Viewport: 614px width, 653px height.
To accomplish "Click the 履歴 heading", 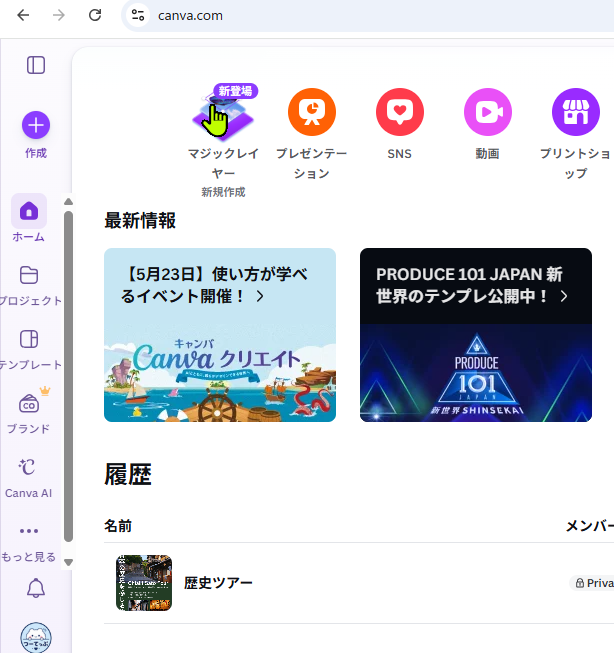I will click(128, 474).
